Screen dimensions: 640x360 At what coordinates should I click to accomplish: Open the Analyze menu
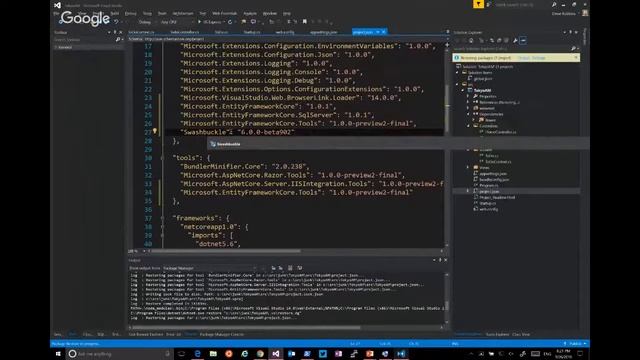pos(250,13)
